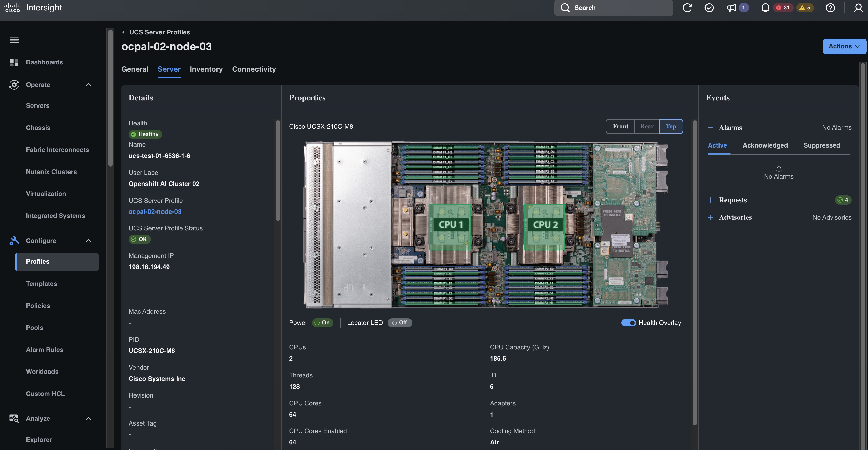Image resolution: width=868 pixels, height=450 pixels.
Task: Open Pools in the sidebar
Action: [35, 328]
